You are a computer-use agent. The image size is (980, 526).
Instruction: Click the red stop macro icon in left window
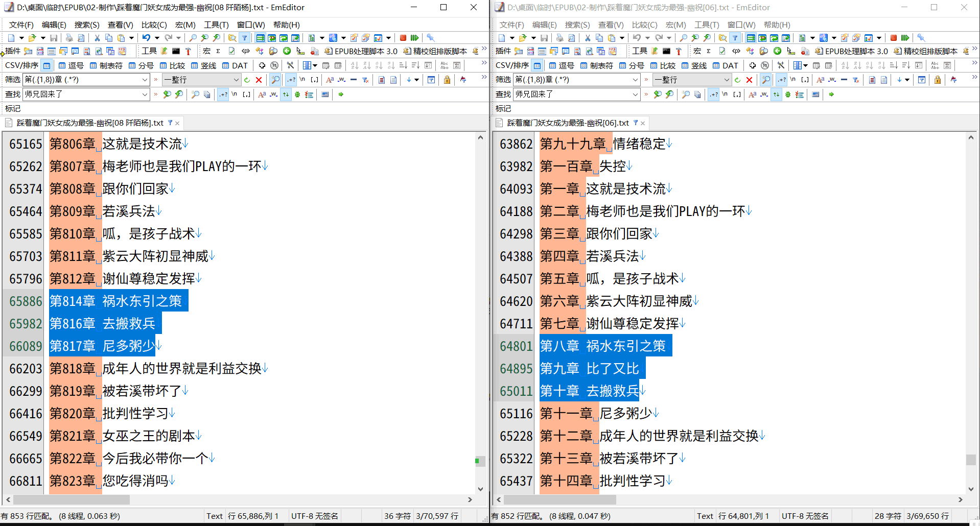(x=403, y=38)
